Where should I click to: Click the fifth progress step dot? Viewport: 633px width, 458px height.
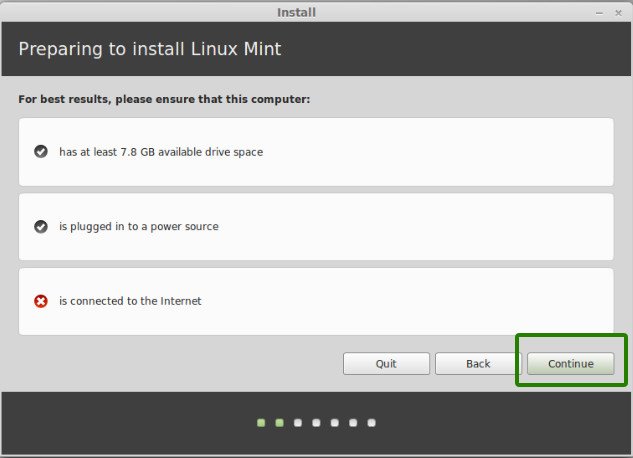335,423
